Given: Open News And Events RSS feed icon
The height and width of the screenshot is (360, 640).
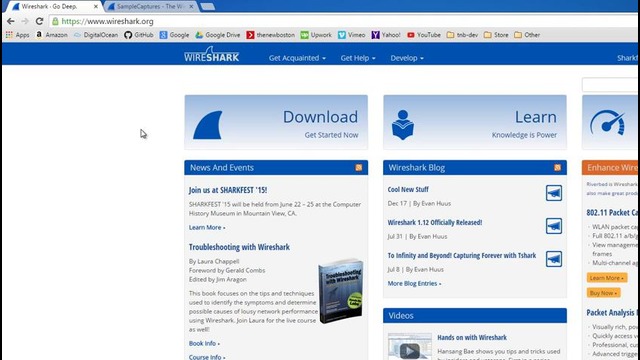Looking at the screenshot, I should [x=358, y=167].
